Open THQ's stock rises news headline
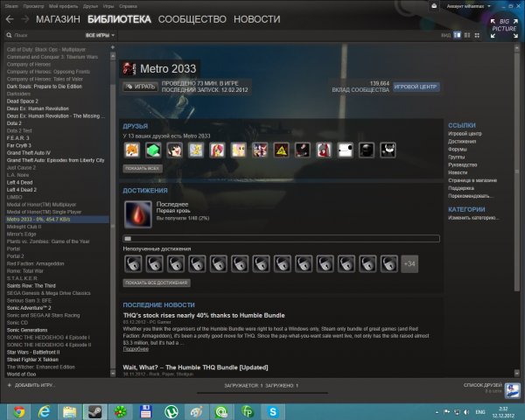 pyautogui.click(x=204, y=315)
